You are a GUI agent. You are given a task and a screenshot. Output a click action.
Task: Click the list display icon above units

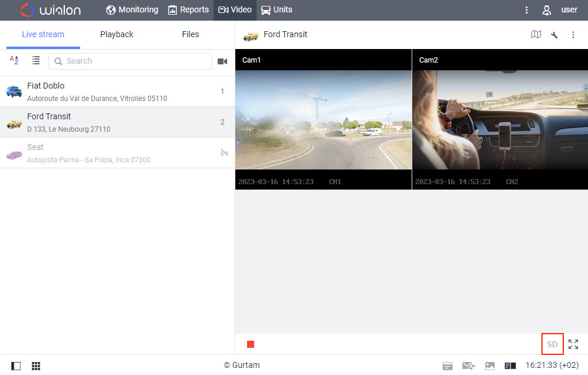pyautogui.click(x=36, y=60)
